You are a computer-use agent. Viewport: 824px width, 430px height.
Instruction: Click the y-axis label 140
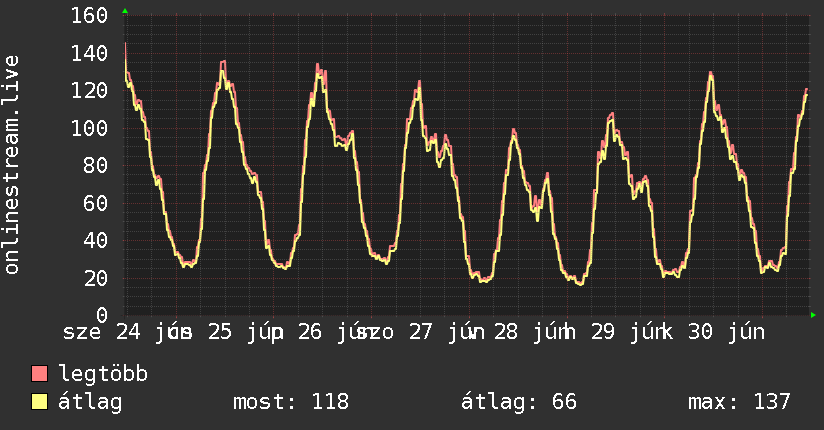(89, 53)
